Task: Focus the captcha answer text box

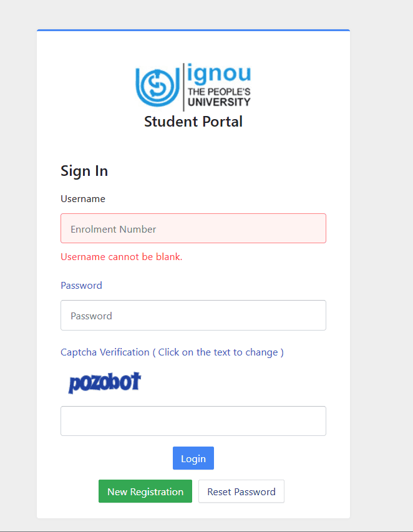Action: click(x=193, y=421)
